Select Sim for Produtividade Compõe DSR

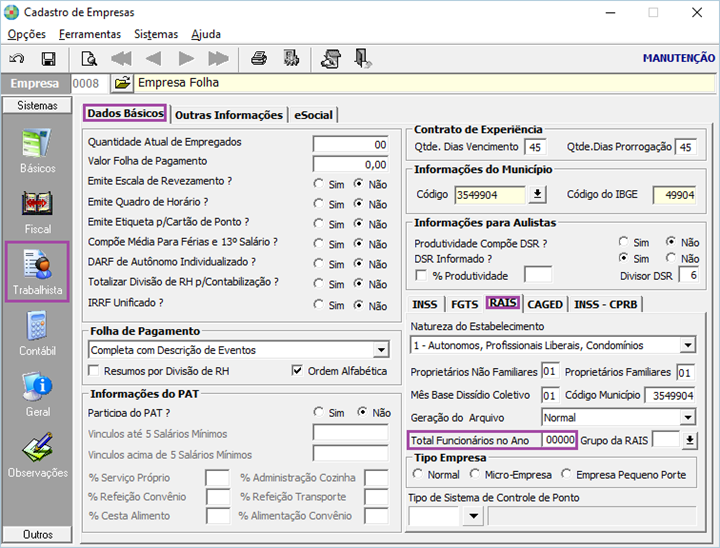coord(623,242)
